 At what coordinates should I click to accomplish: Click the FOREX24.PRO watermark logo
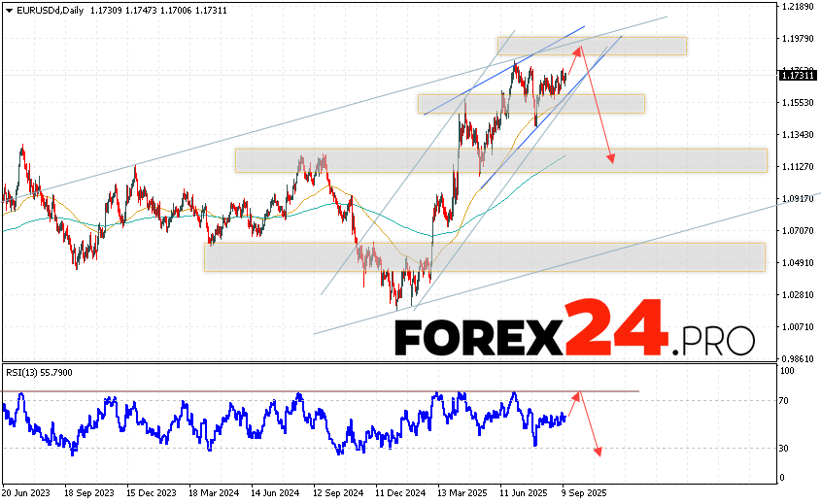pos(574,337)
